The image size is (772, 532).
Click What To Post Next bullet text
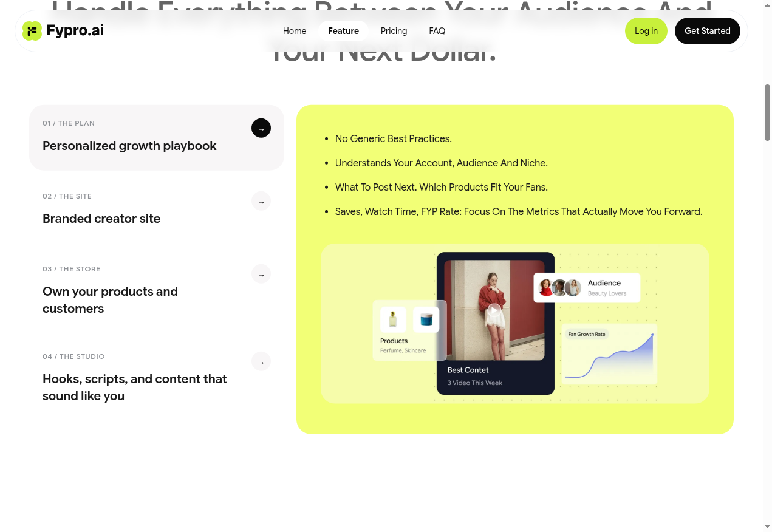click(x=442, y=187)
